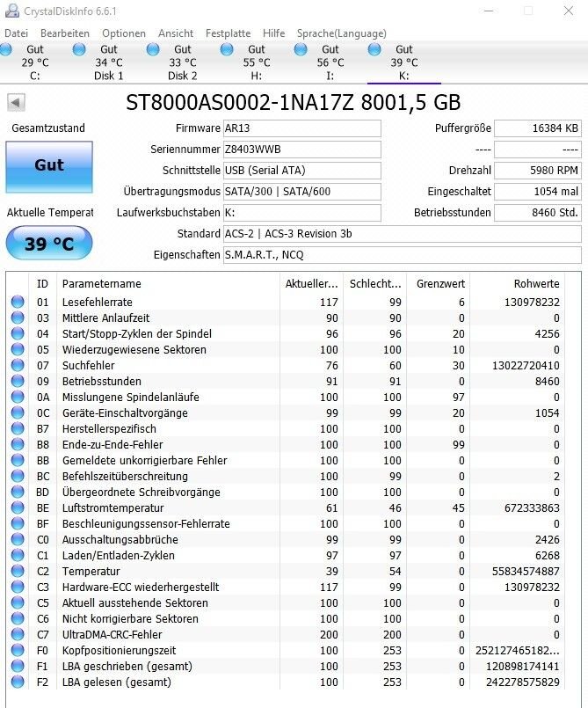The image size is (588, 708).
Task: Open the Festplatte menu
Action: click(228, 33)
